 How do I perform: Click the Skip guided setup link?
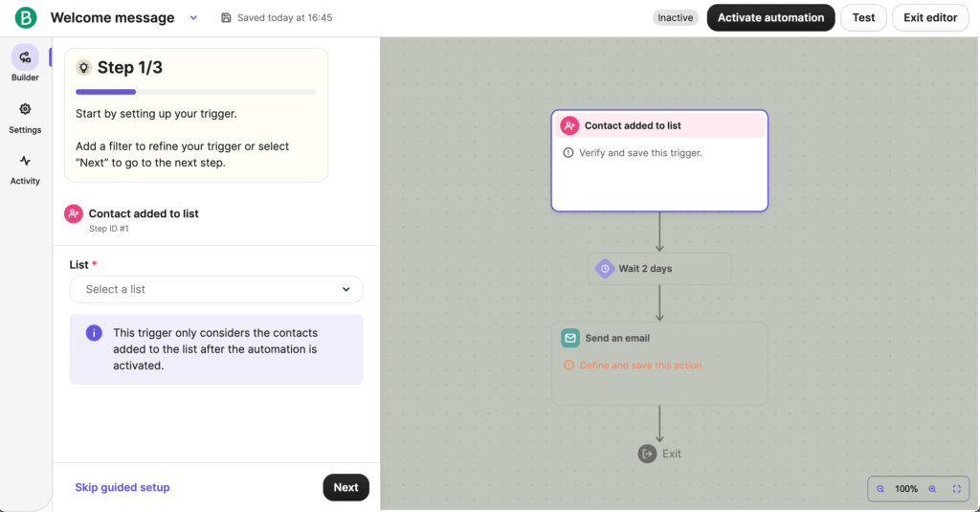[122, 488]
